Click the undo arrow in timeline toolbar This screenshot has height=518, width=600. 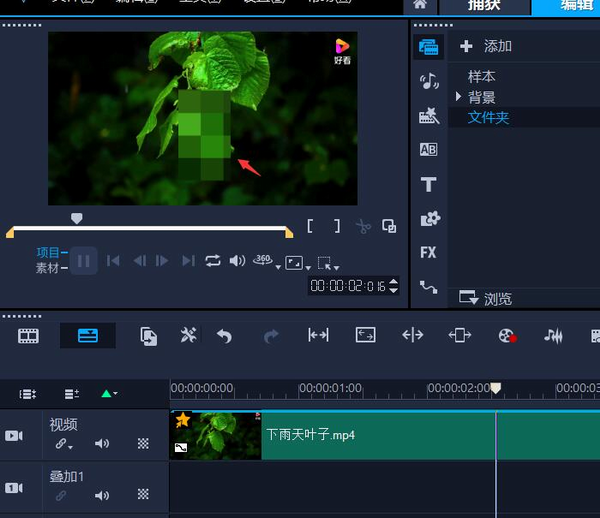(x=224, y=336)
